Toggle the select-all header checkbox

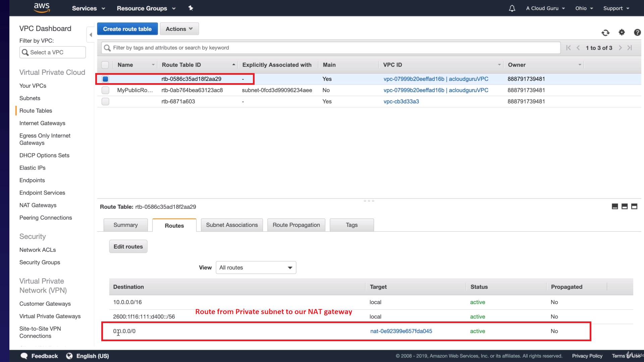coord(105,65)
